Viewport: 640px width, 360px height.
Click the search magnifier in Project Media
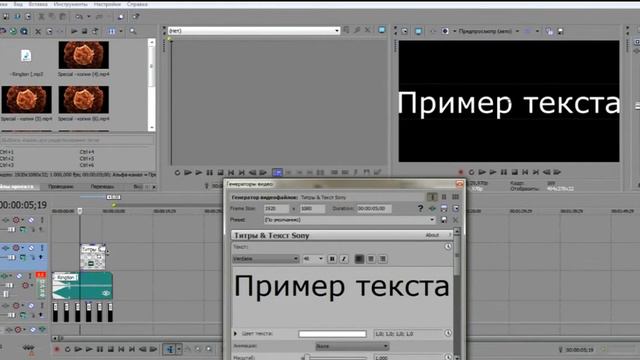133,31
